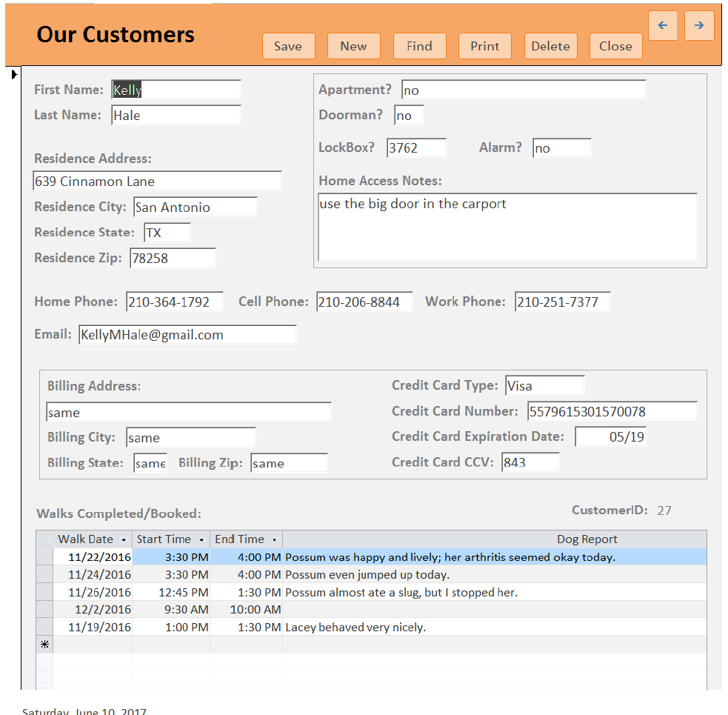The width and height of the screenshot is (728, 715).
Task: Click the next record arrow button
Action: tap(698, 26)
